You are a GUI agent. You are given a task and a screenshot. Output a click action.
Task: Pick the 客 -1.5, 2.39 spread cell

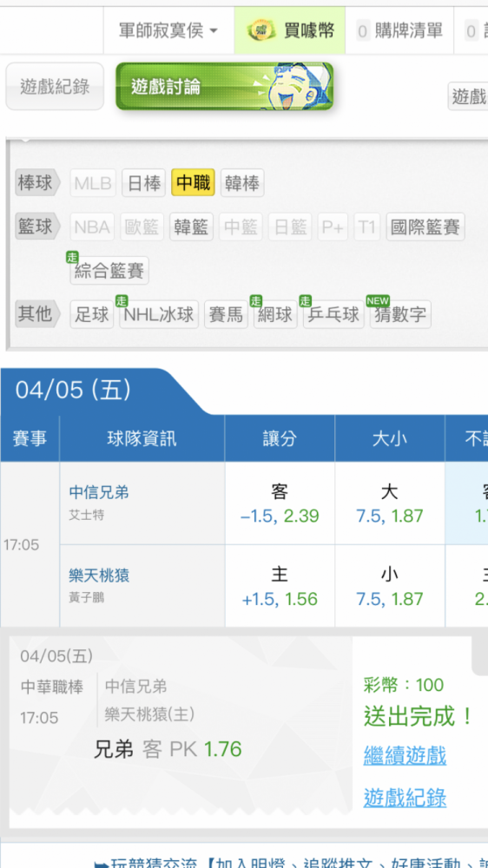[x=280, y=503]
